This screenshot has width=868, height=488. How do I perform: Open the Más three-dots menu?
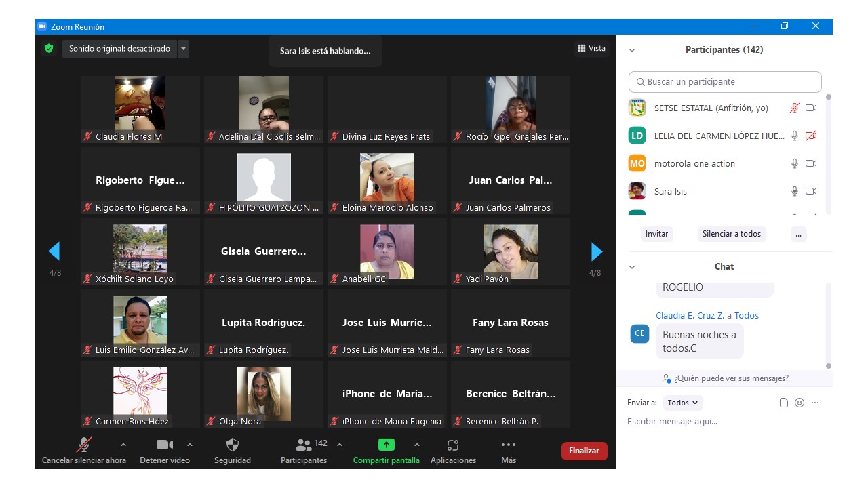(509, 451)
